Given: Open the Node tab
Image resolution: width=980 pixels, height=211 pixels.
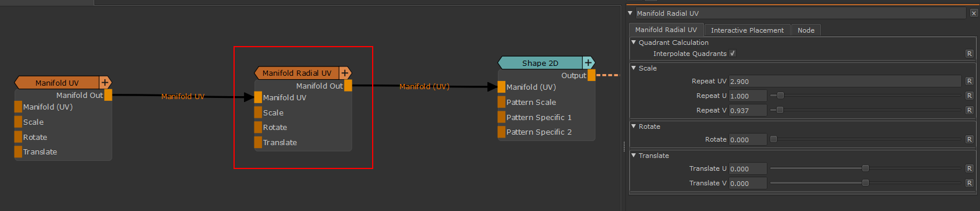Looking at the screenshot, I should [806, 30].
